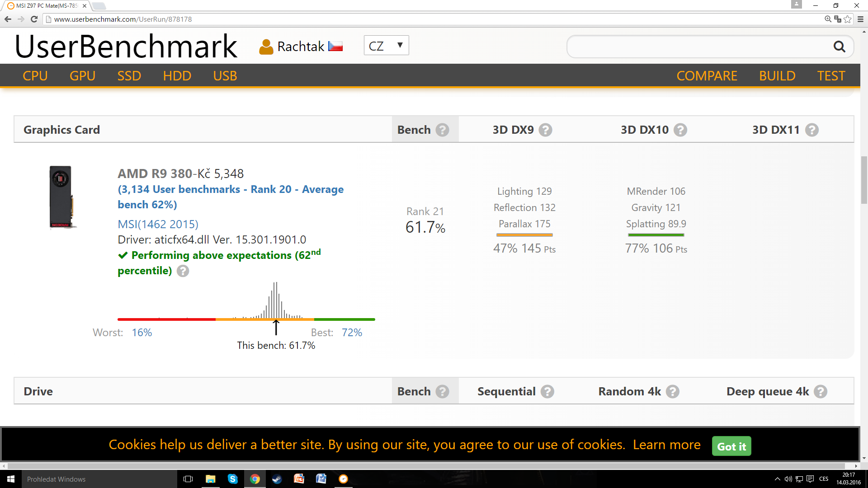Click the Rachtak user profile icon

[266, 47]
